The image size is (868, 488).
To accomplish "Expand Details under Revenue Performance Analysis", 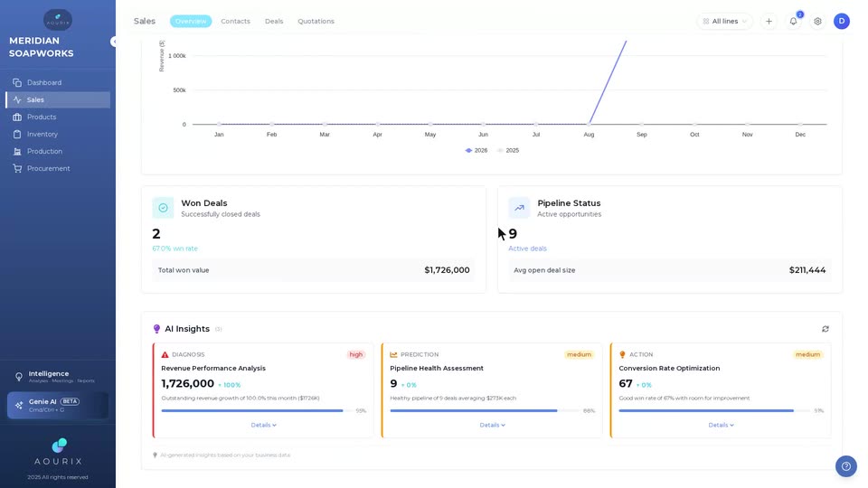I will [263, 425].
